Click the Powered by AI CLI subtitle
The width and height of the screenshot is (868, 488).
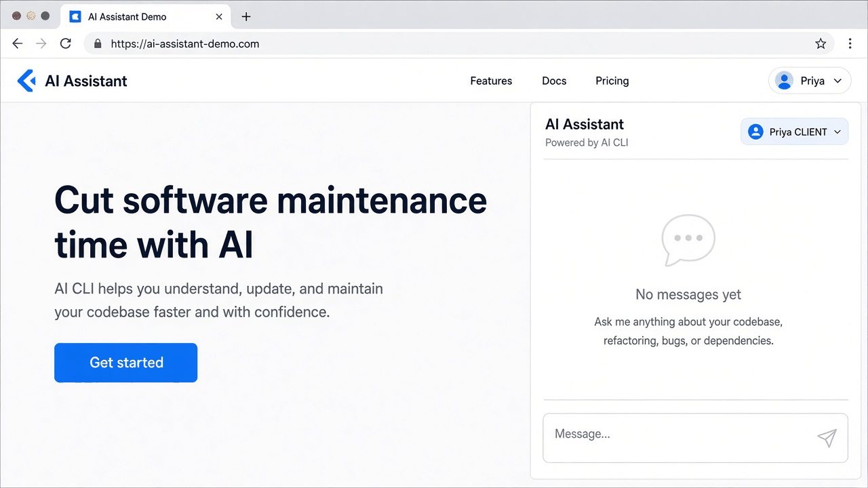pos(587,142)
